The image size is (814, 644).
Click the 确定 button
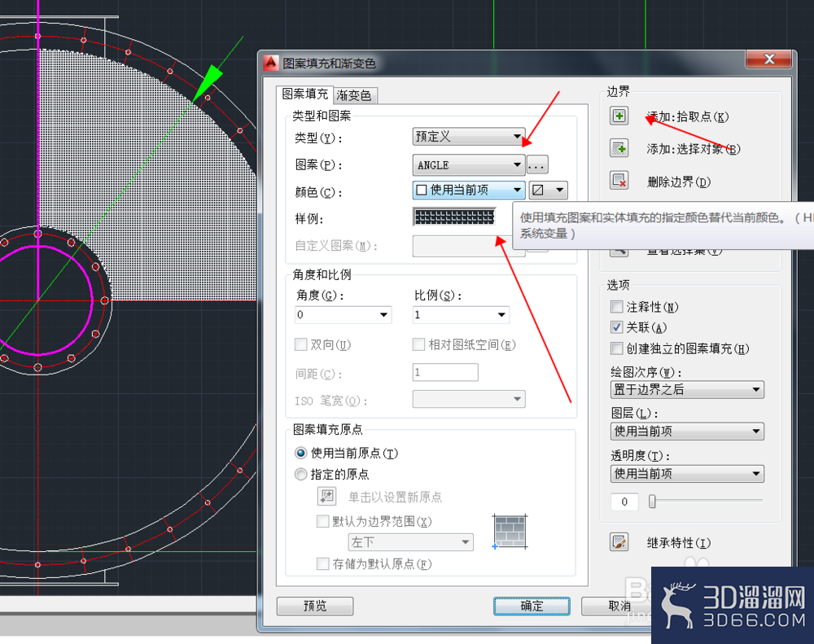[531, 606]
